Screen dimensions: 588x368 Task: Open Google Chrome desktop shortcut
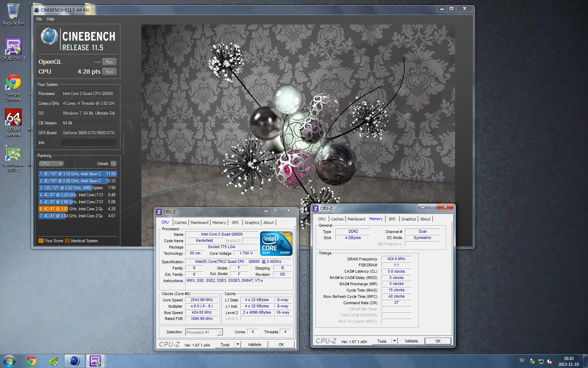[13, 88]
